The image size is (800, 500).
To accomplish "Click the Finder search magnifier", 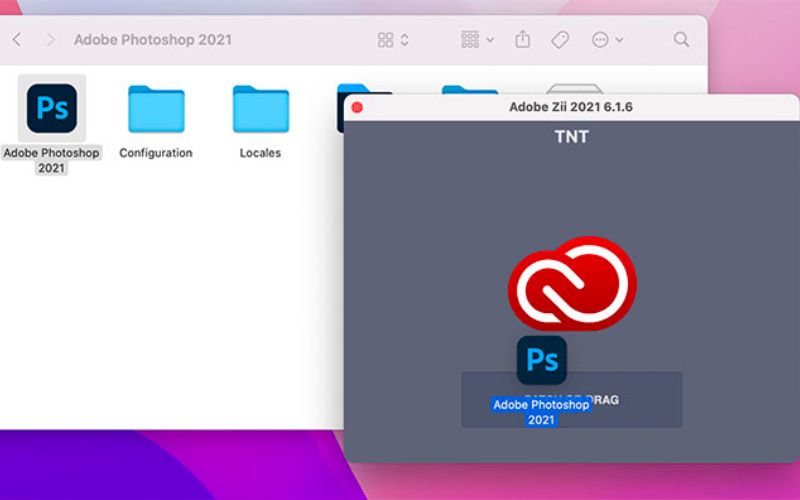I will click(681, 39).
